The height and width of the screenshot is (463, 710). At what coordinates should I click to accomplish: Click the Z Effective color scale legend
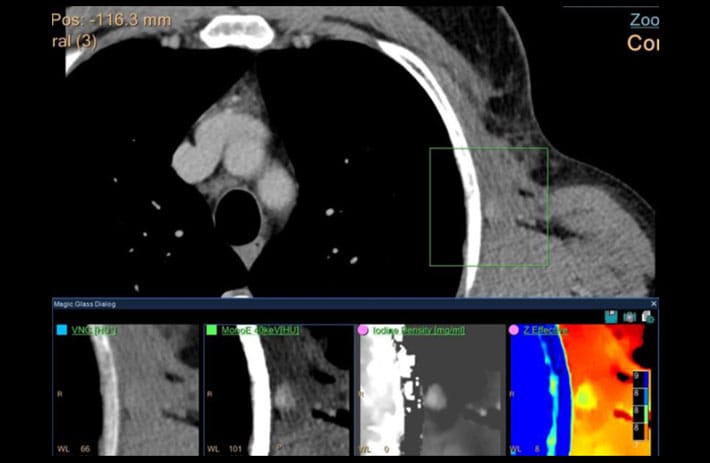642,405
